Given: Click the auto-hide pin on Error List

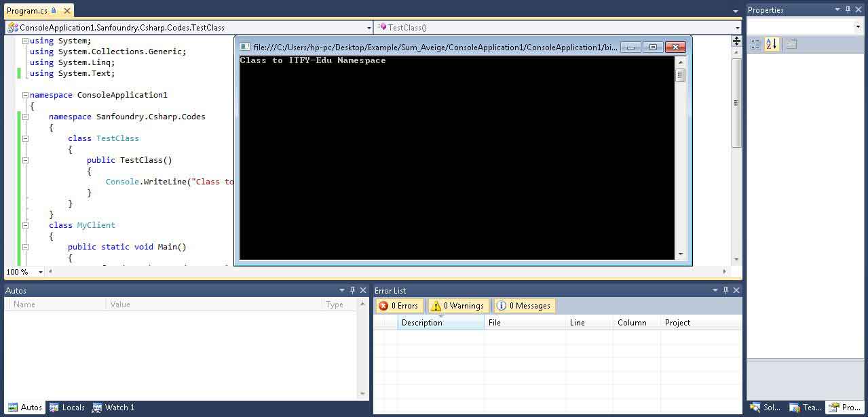Looking at the screenshot, I should click(725, 290).
